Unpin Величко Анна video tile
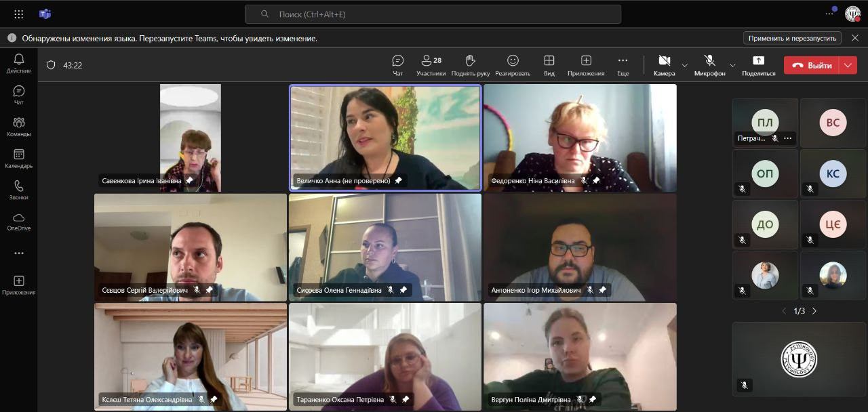Image resolution: width=868 pixels, height=412 pixels. (x=399, y=181)
